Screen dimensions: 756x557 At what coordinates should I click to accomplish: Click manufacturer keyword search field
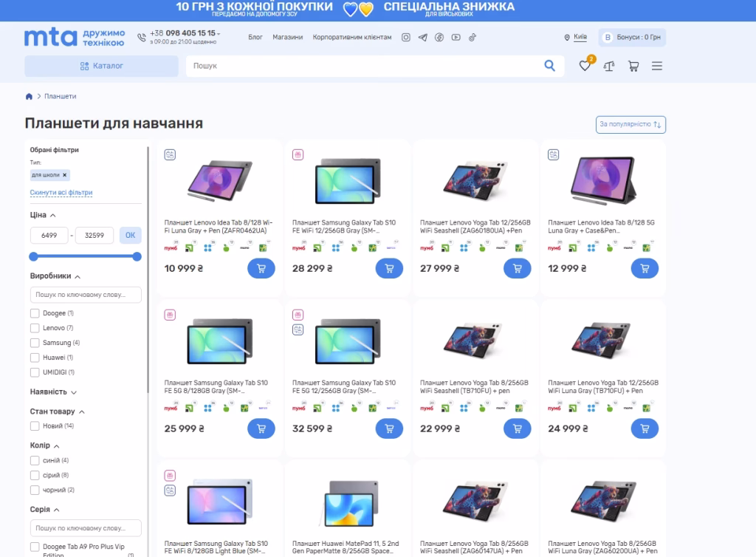coord(86,295)
